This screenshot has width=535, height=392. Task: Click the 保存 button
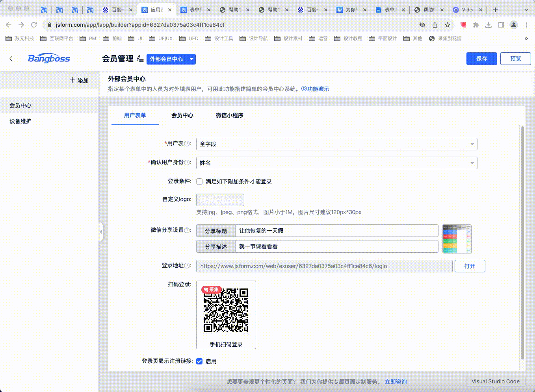(481, 59)
